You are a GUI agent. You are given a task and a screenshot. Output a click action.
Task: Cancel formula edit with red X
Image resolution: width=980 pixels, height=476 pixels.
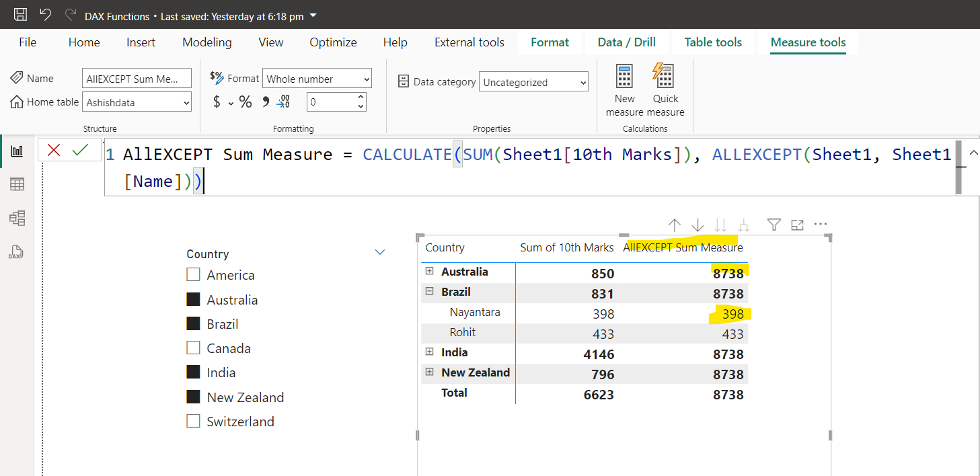54,150
